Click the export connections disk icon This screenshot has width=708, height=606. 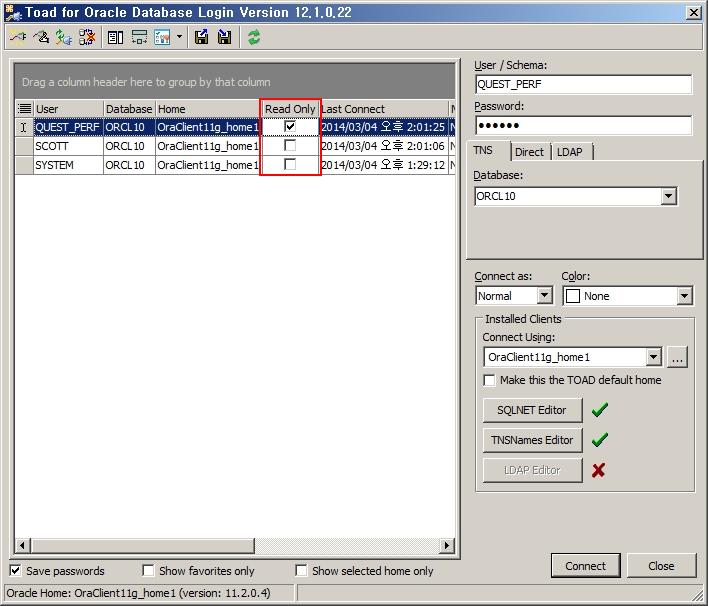click(x=201, y=37)
